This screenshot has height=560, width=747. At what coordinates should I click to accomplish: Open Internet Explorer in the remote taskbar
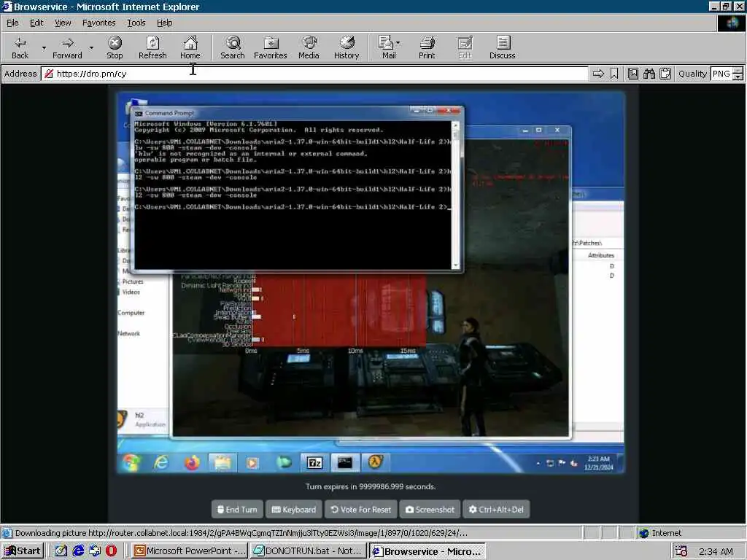[161, 462]
